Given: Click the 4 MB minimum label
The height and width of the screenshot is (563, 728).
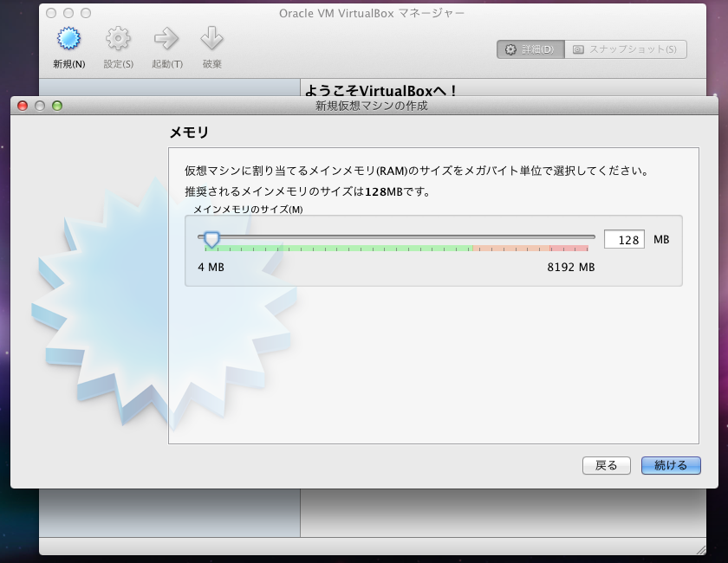Looking at the screenshot, I should point(211,268).
